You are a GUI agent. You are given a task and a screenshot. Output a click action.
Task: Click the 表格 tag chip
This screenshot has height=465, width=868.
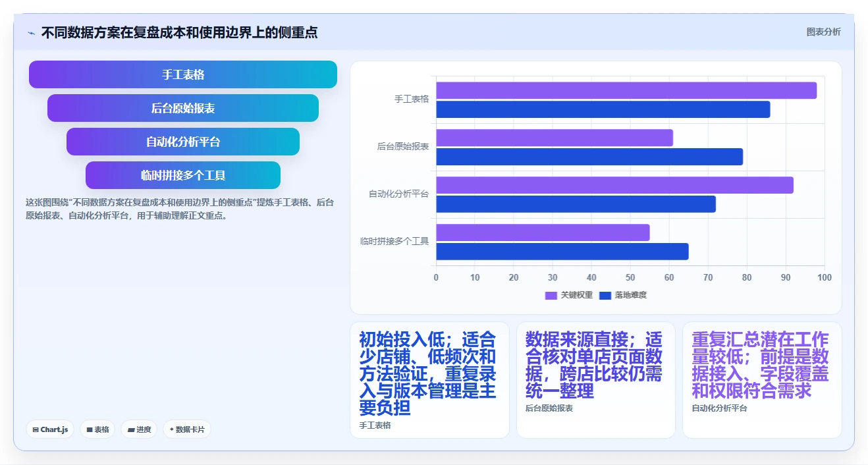[97, 429]
